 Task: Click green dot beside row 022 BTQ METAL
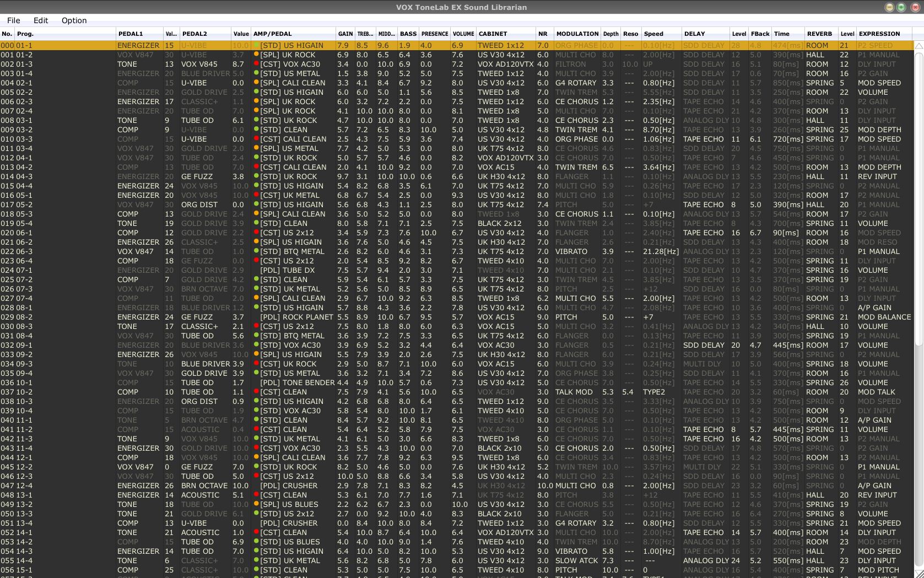(256, 251)
